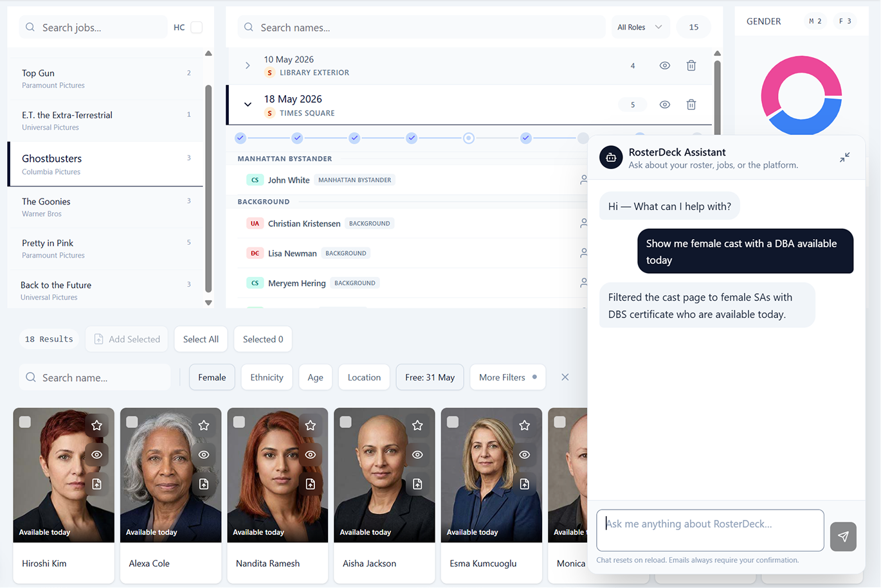This screenshot has width=881, height=588.
Task: Click the search icon in the jobs search
Action: tap(30, 27)
